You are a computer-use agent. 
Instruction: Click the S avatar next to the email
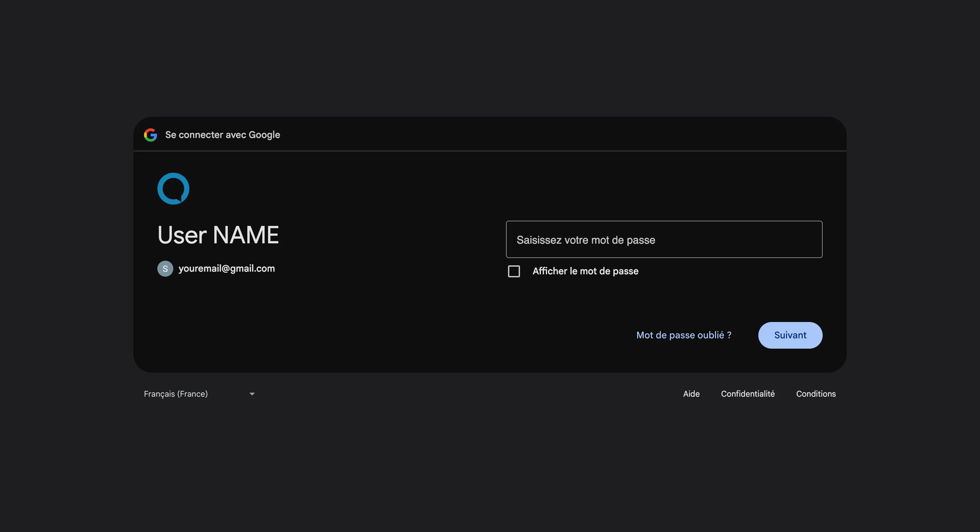pyautogui.click(x=165, y=269)
